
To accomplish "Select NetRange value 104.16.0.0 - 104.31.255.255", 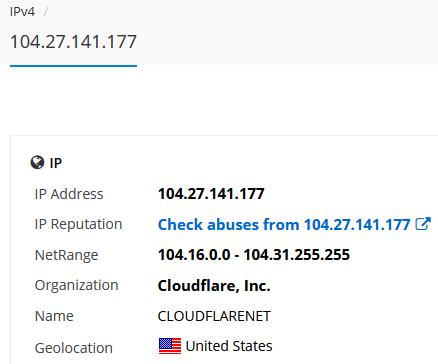I will 254,255.
